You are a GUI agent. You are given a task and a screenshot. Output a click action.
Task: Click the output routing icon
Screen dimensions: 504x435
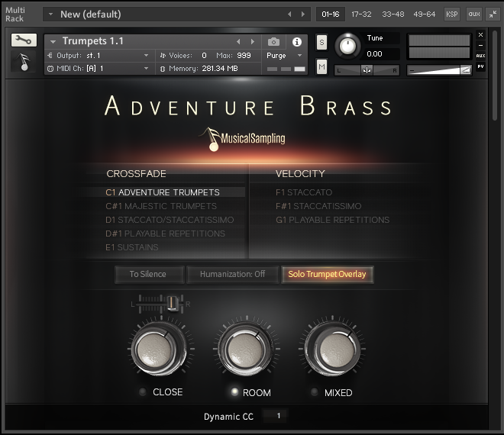tap(50, 56)
